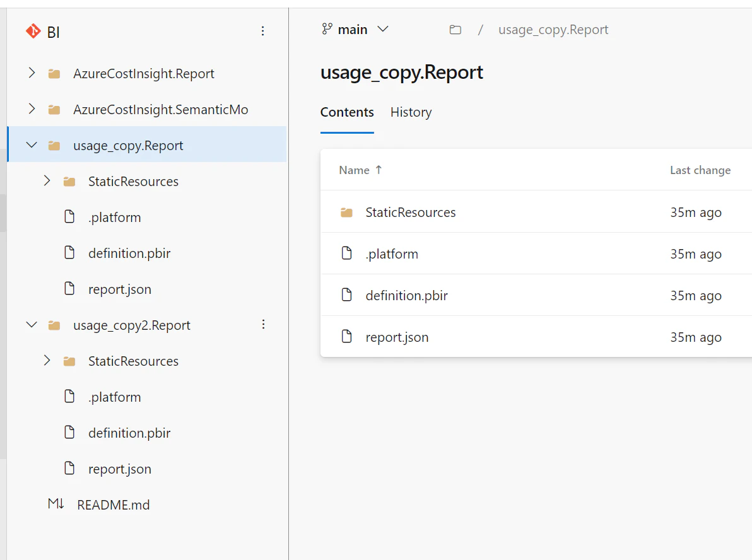Expand the AzureCostInsight.SemanticMo folder

click(32, 109)
